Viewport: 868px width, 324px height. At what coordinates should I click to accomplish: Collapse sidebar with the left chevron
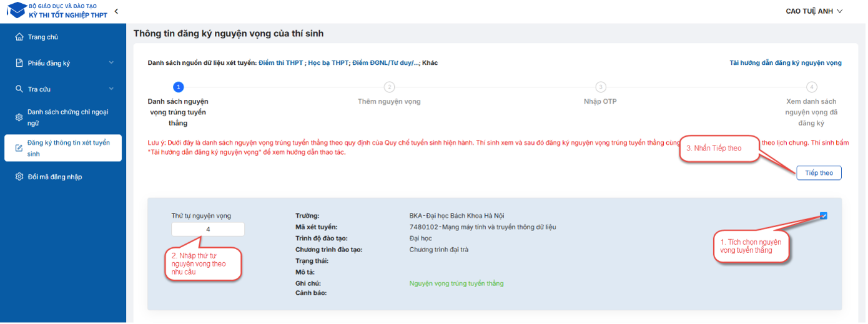tap(116, 11)
